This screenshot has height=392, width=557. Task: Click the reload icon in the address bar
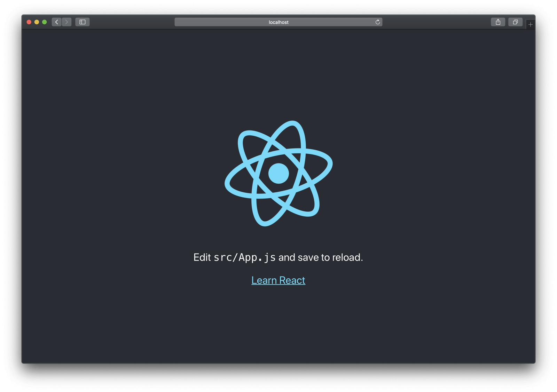(378, 22)
